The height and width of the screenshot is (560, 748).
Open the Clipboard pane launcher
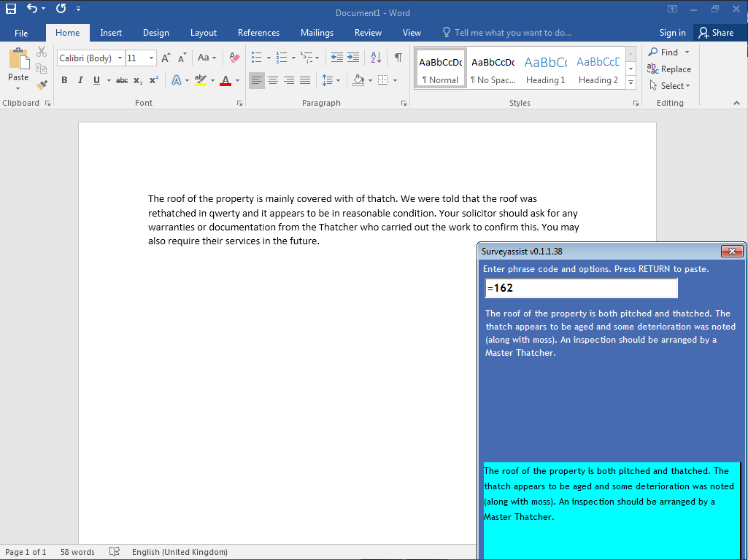47,103
